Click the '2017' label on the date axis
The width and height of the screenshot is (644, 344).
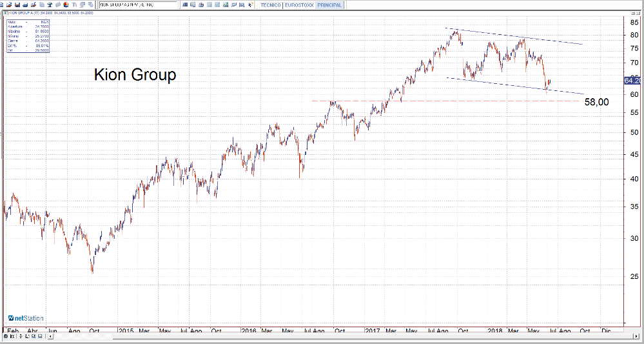click(374, 330)
